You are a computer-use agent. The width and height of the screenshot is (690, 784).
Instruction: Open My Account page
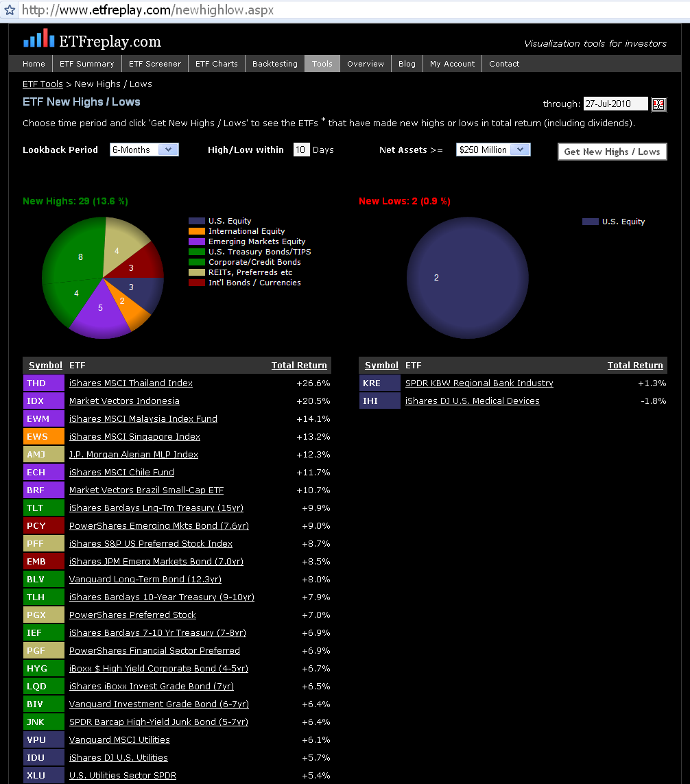[452, 64]
